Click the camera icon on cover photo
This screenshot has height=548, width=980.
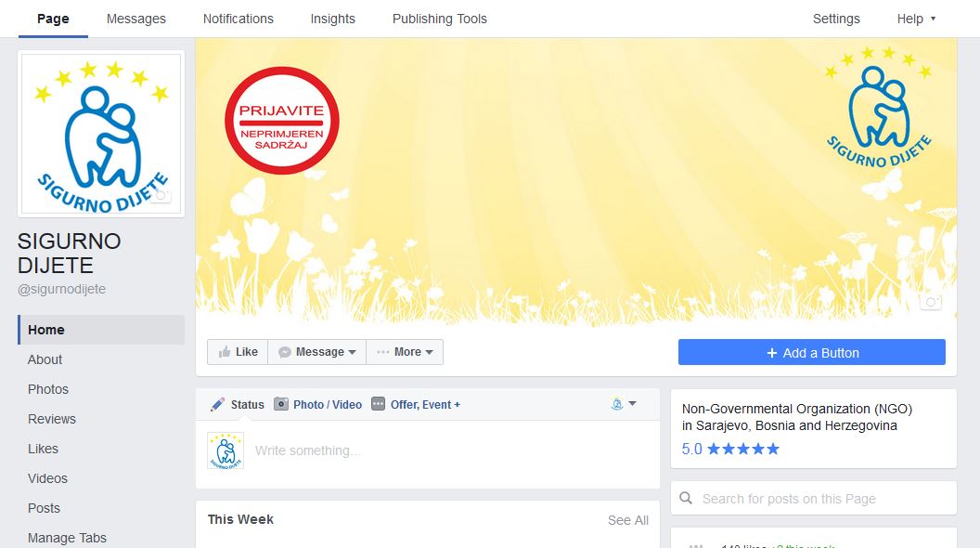(x=930, y=302)
